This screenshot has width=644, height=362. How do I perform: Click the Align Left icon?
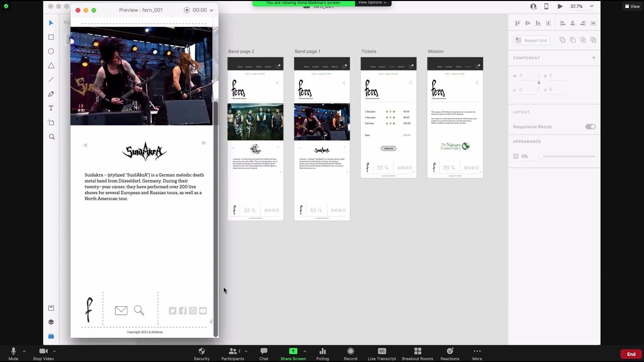coord(562,23)
